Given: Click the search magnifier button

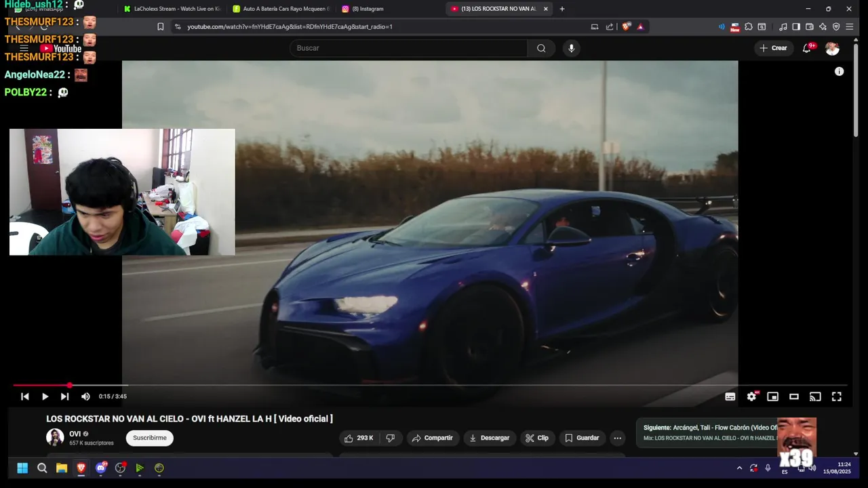Looking at the screenshot, I should coord(541,48).
